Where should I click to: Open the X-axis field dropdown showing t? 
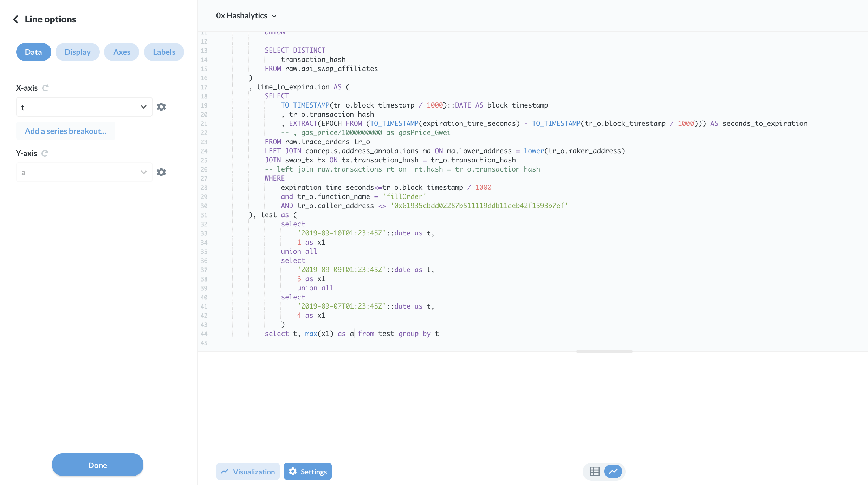(x=84, y=106)
